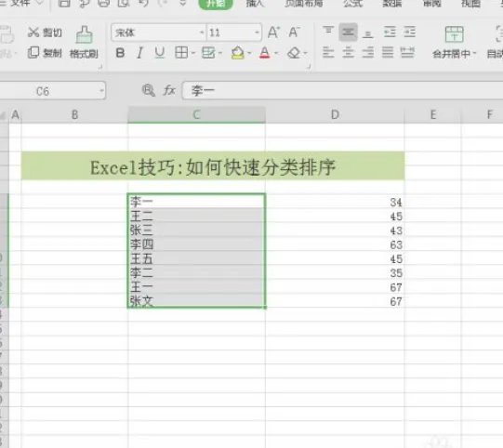503x448 pixels.
Task: Align text right
Action: click(368, 52)
